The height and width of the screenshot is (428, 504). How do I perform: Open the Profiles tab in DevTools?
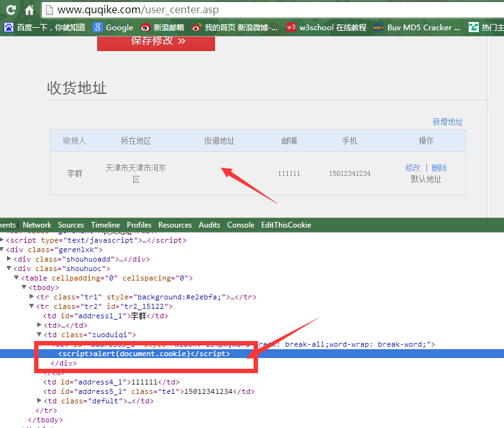click(x=139, y=225)
